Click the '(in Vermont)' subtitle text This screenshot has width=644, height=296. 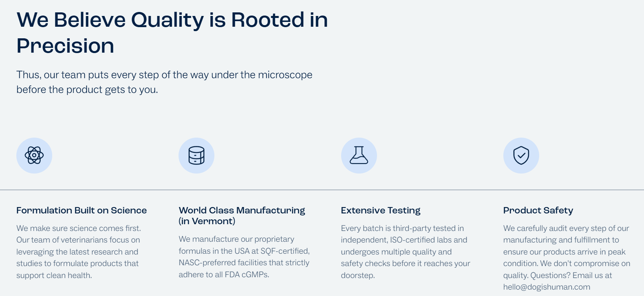207,221
